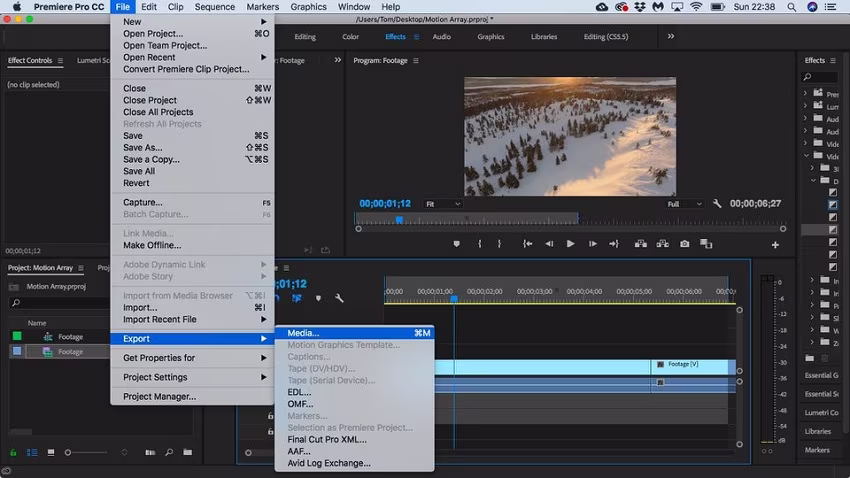Toggle Project panel read-only lock icon

point(13,453)
